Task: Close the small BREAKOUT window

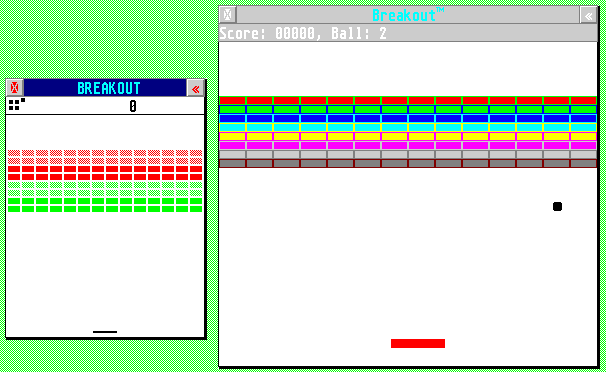Action: pyautogui.click(x=15, y=88)
